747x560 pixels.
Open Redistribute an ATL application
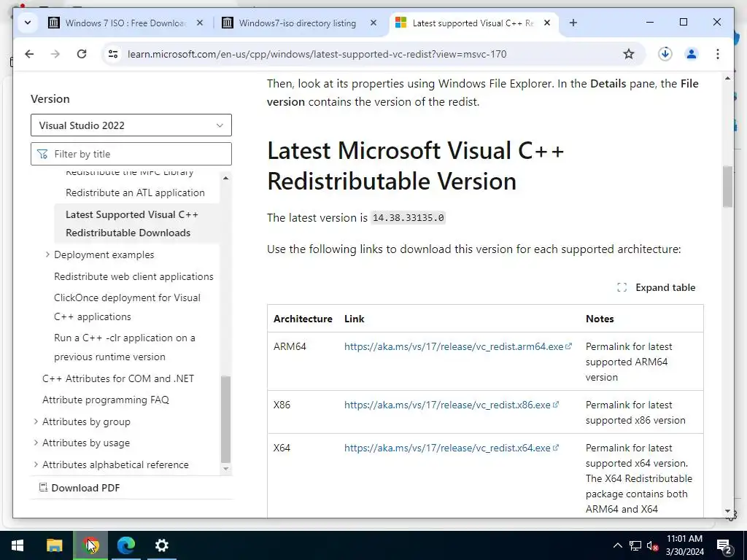pos(135,192)
